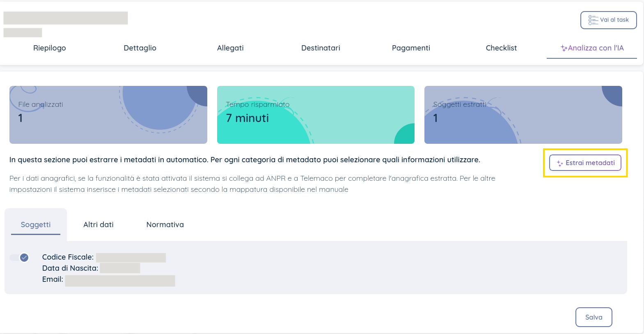Switch to the Altri dati sub-tab

coord(99,225)
